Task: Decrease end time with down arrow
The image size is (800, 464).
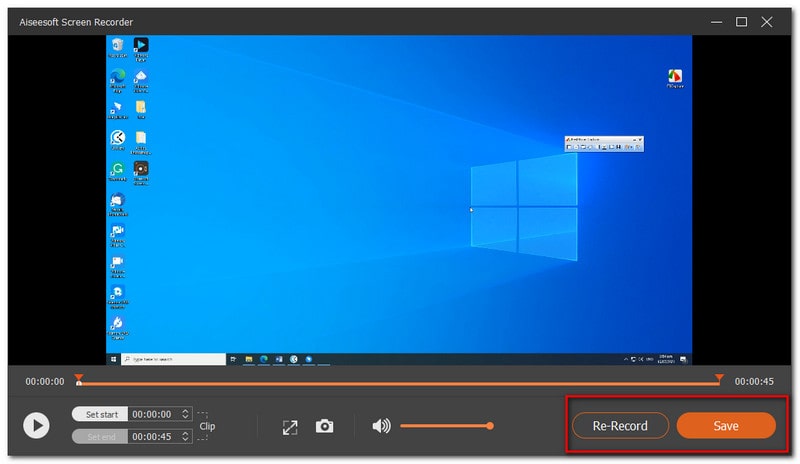Action: point(185,439)
